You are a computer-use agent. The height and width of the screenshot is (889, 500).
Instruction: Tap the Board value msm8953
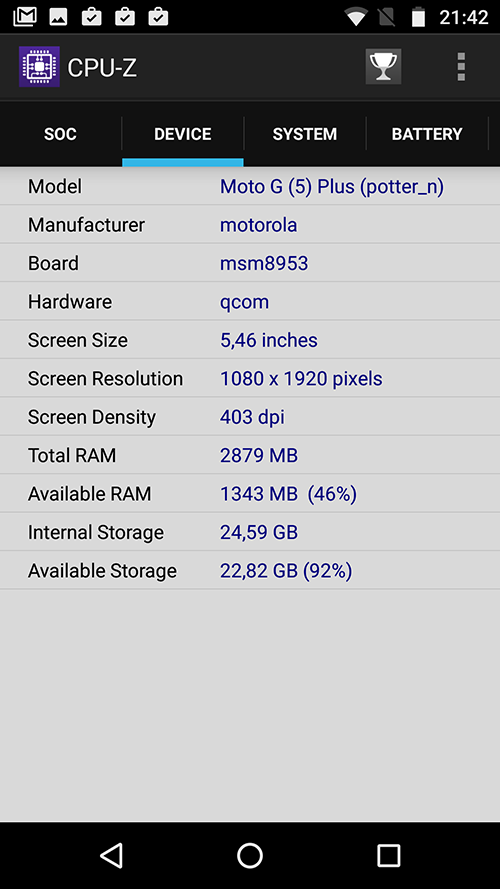coord(264,263)
